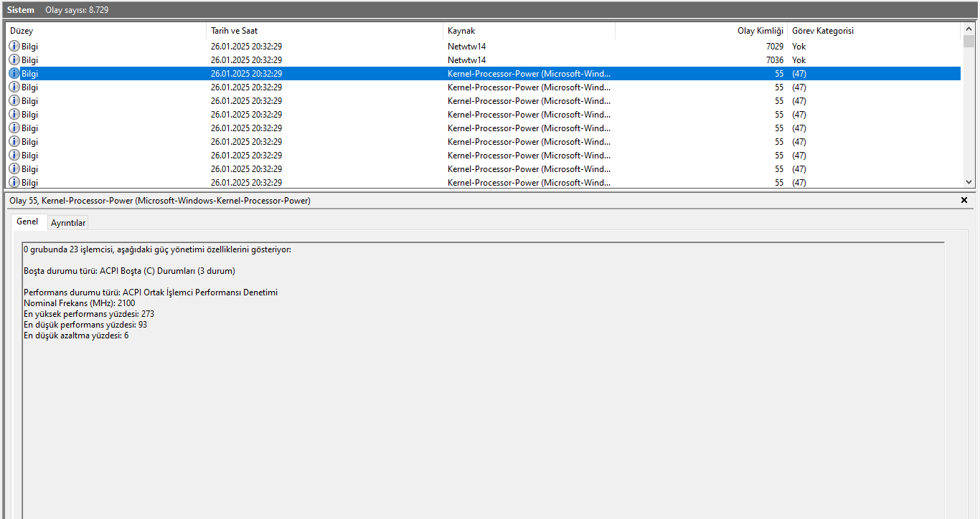Viewport: 980px width, 519px height.
Task: Click the Olay 55 details pane title
Action: click(160, 201)
